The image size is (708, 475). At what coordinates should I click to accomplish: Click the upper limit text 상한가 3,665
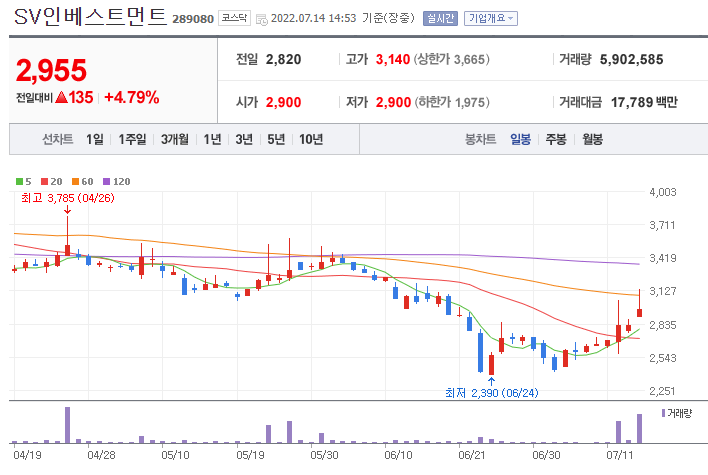pyautogui.click(x=452, y=60)
